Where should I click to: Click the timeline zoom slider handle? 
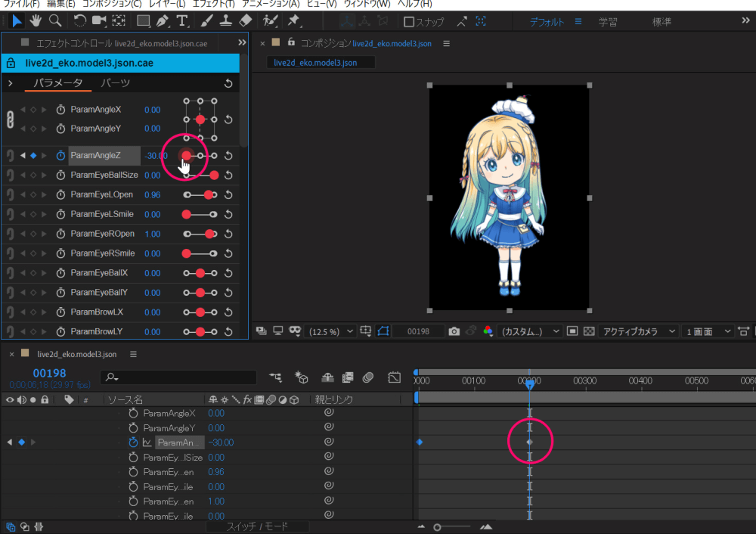[x=437, y=527]
